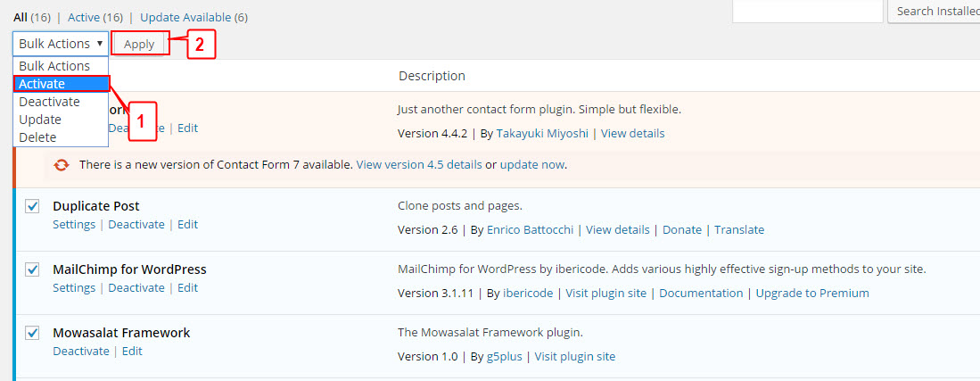Edit the Duplicate Post plugin
Screen dimensions: 980x381
pyautogui.click(x=187, y=224)
